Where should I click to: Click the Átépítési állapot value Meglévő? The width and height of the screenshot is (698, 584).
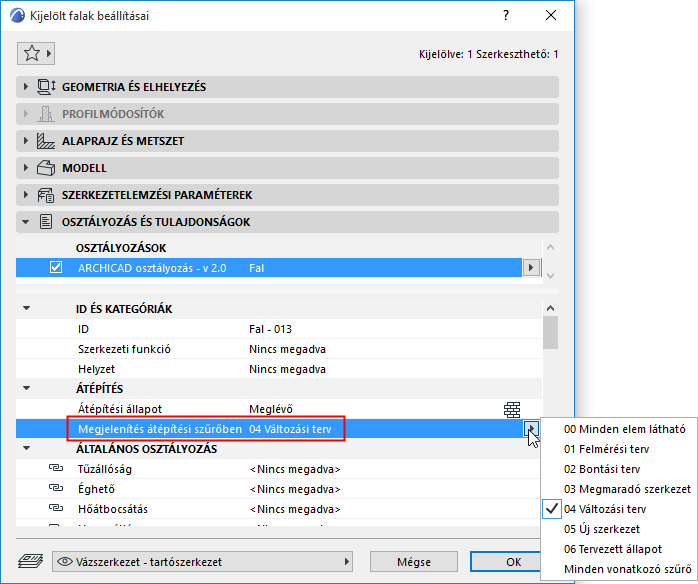coord(271,409)
